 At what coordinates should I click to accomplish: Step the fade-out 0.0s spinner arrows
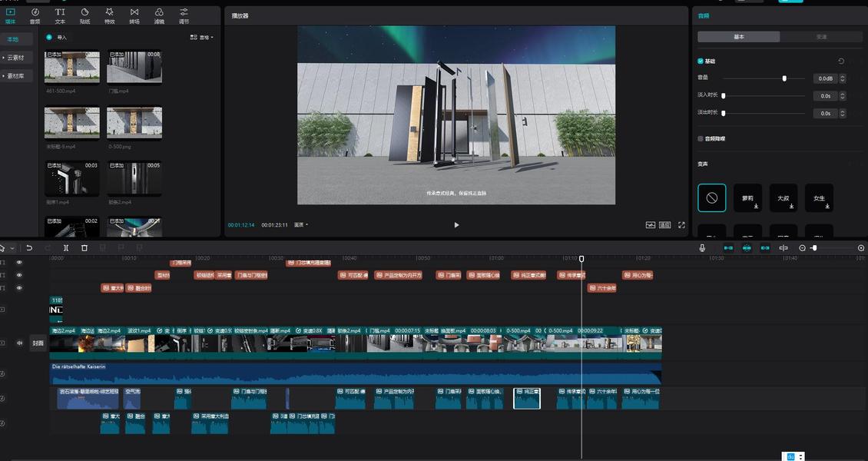[843, 113]
